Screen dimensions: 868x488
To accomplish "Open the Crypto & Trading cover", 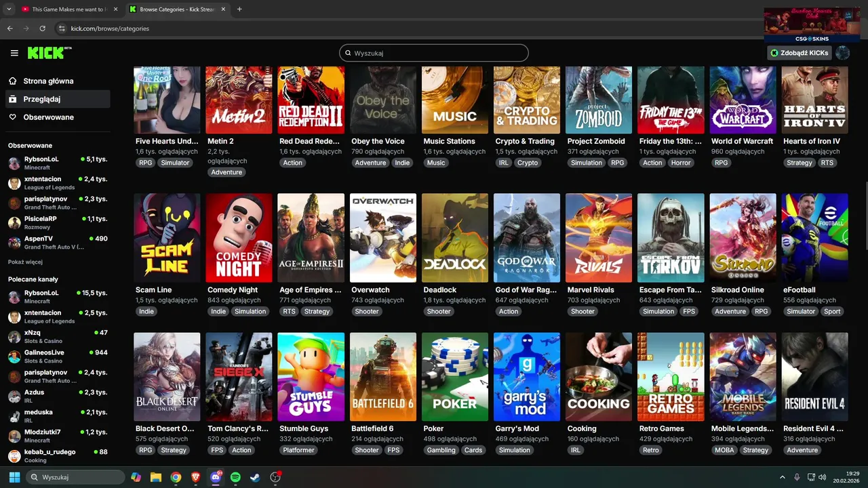I will tap(527, 100).
